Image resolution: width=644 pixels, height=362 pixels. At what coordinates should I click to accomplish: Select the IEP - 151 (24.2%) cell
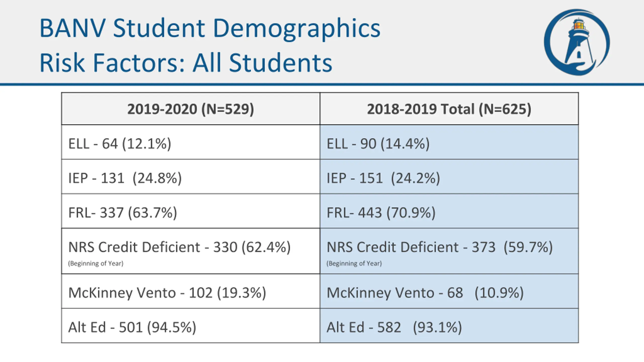[383, 178]
